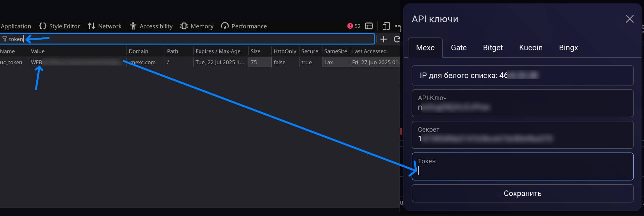Image resolution: width=644 pixels, height=216 pixels.
Task: Open the Style Editor devtools tab
Action: click(59, 26)
